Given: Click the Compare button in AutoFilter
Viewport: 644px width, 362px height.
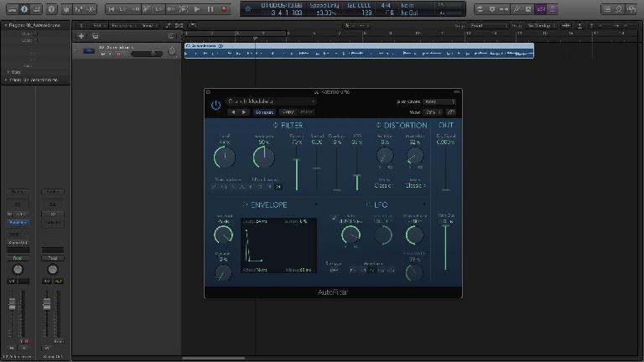Looking at the screenshot, I should 264,112.
